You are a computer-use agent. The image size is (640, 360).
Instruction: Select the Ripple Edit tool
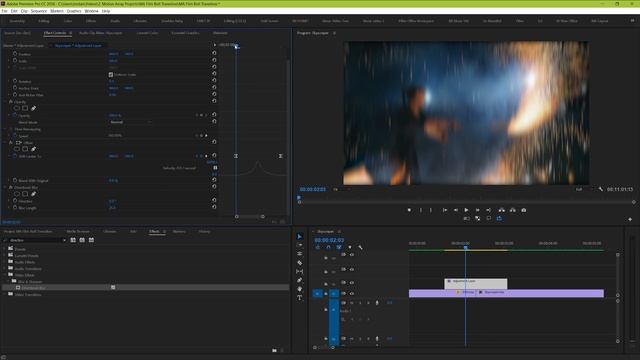(300, 254)
